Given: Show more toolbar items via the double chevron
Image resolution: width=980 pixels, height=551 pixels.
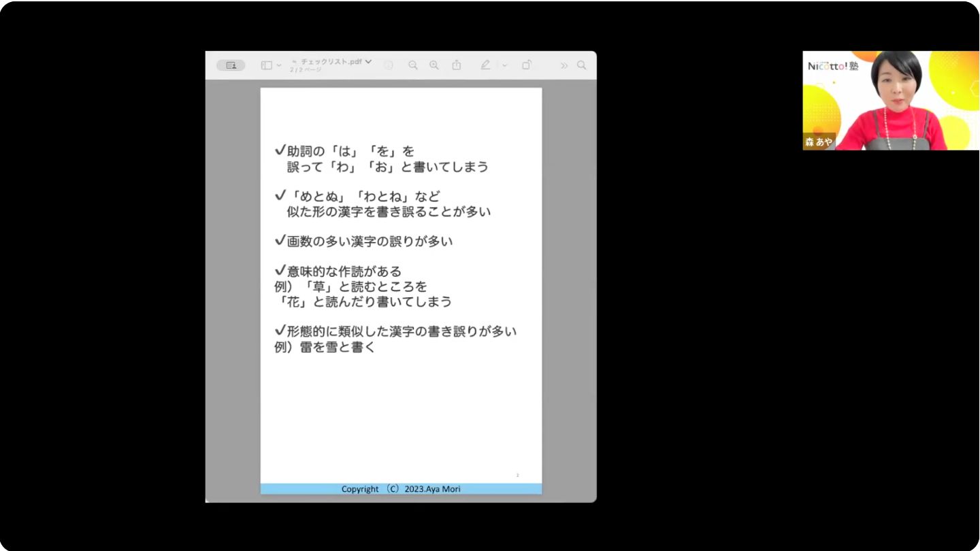Looking at the screenshot, I should (x=563, y=65).
